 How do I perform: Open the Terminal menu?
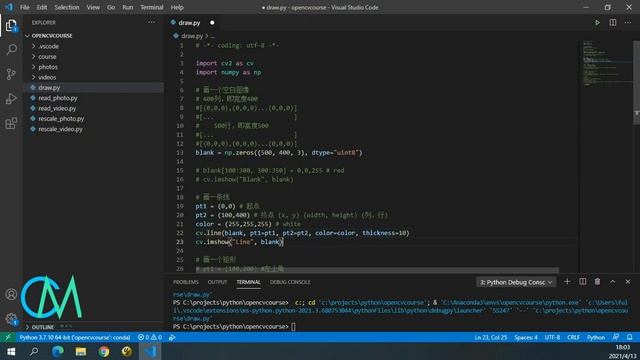151,7
